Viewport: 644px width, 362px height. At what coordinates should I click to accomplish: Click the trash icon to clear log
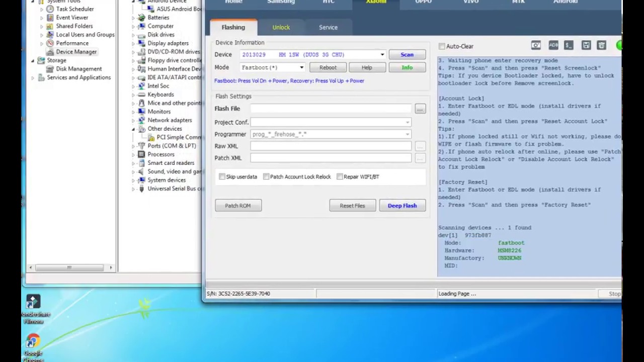coord(601,45)
